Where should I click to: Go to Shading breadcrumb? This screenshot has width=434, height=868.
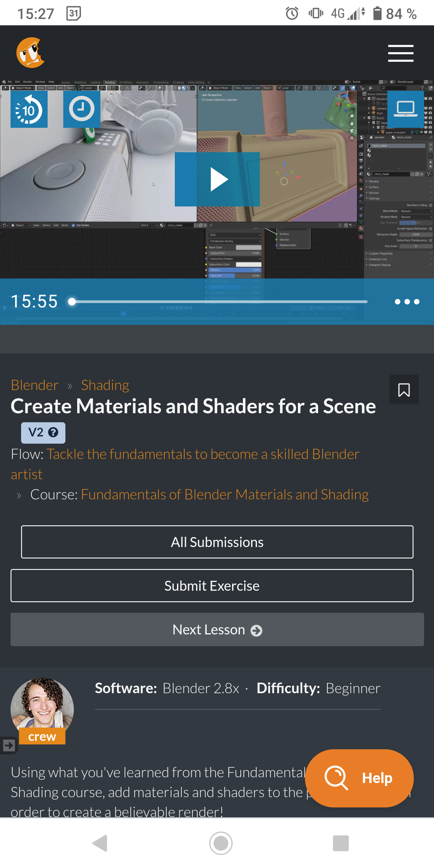(105, 385)
